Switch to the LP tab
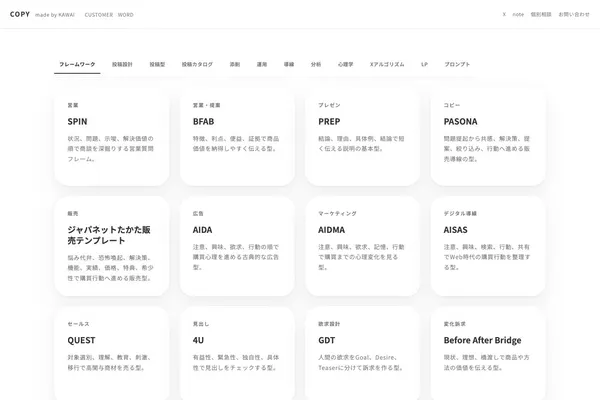Viewport: 600px width, 400px height. [x=424, y=64]
